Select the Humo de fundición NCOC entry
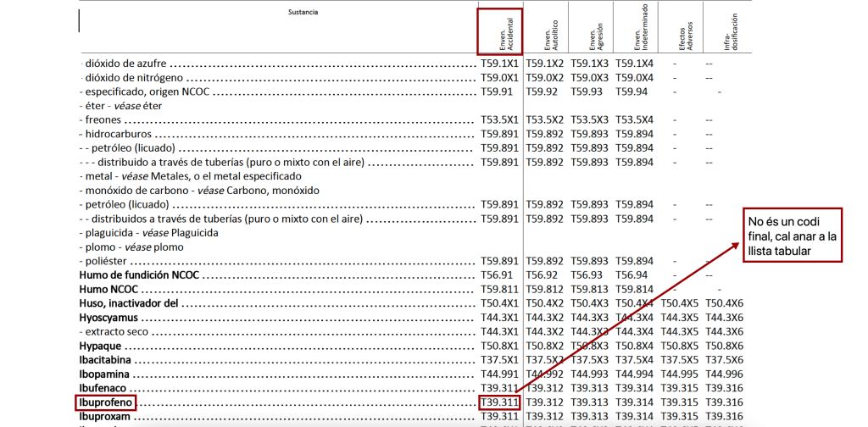Screen dimensions: 868x427 [139, 275]
